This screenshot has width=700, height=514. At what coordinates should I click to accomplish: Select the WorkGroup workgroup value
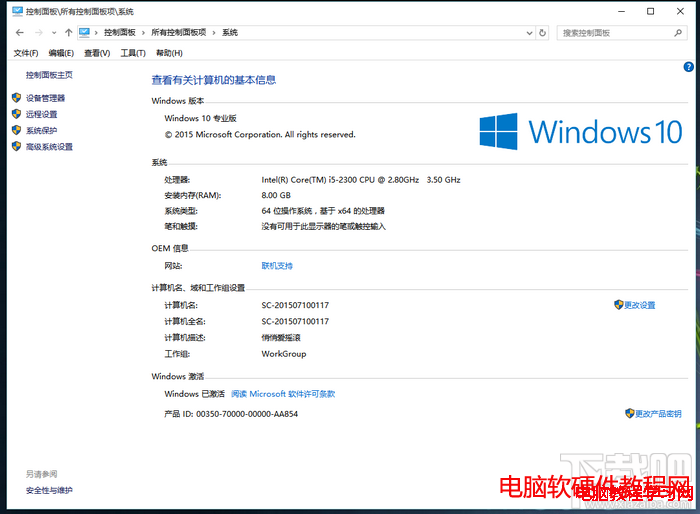[x=284, y=354]
